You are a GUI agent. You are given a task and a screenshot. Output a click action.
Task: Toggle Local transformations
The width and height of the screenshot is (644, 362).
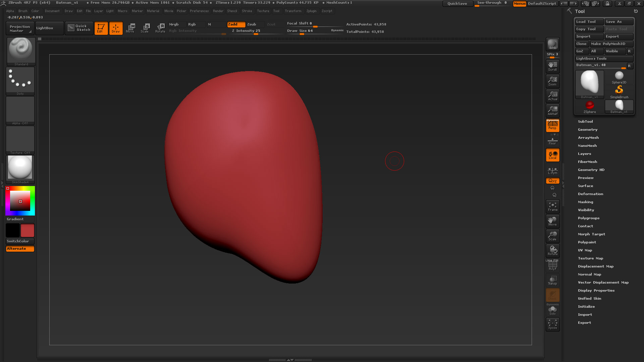pos(552,155)
